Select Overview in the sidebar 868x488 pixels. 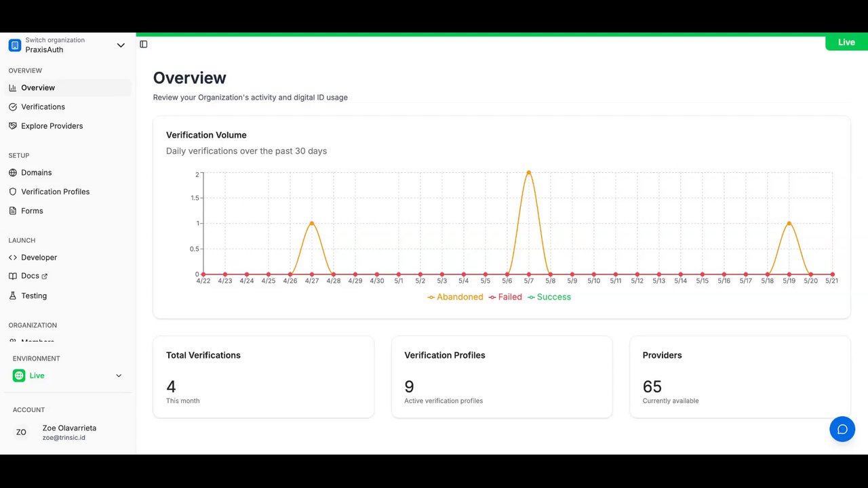(68, 87)
